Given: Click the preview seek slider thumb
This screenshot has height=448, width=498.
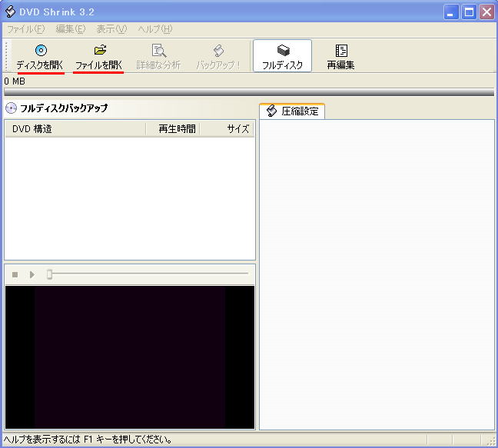Looking at the screenshot, I should coord(49,274).
